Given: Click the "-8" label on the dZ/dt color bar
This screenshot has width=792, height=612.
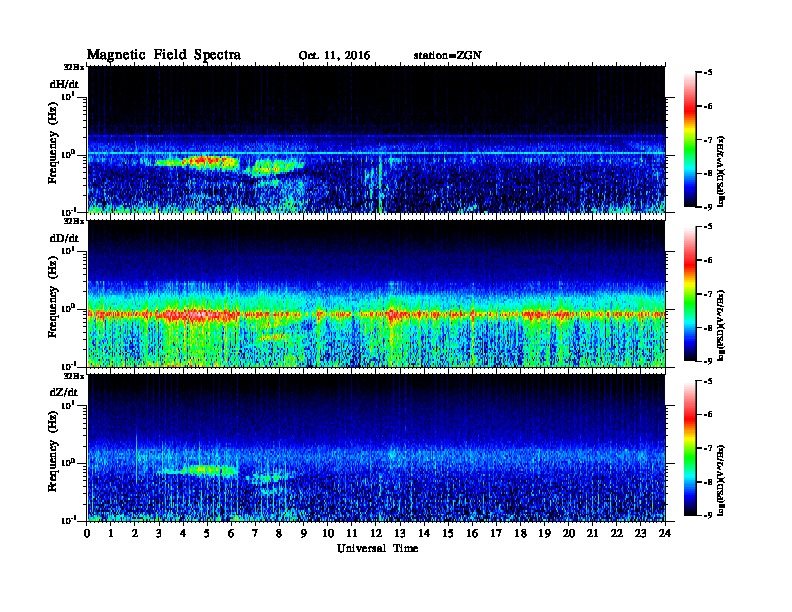Looking at the screenshot, I should pos(708,482).
